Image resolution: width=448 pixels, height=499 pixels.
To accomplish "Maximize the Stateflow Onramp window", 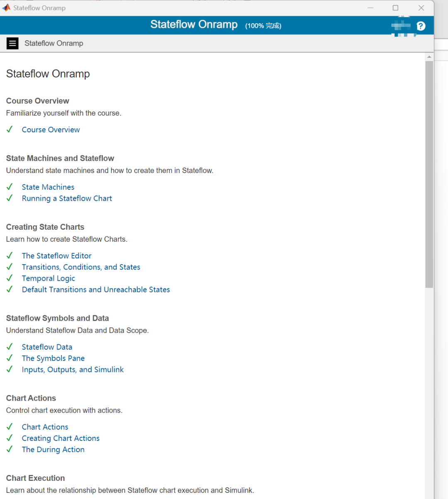I will point(395,8).
